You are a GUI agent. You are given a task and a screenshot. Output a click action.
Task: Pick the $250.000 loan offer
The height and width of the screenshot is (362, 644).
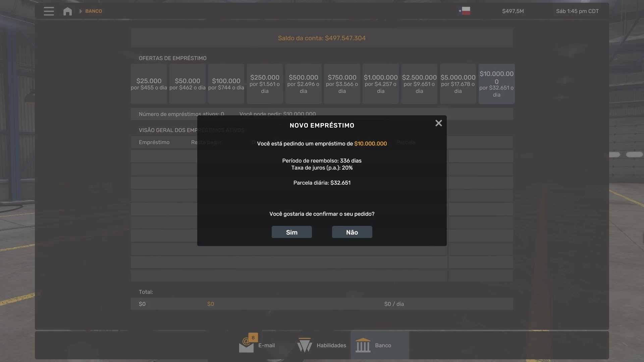[265, 84]
